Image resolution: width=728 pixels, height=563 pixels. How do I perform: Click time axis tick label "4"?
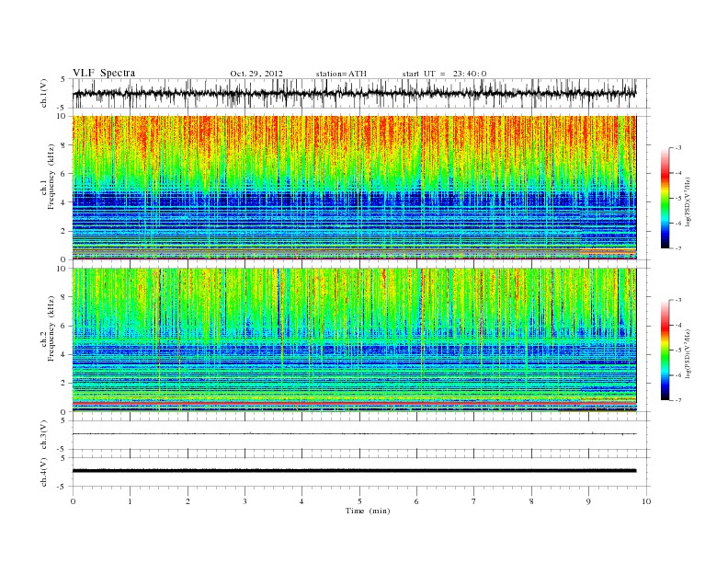pyautogui.click(x=301, y=501)
